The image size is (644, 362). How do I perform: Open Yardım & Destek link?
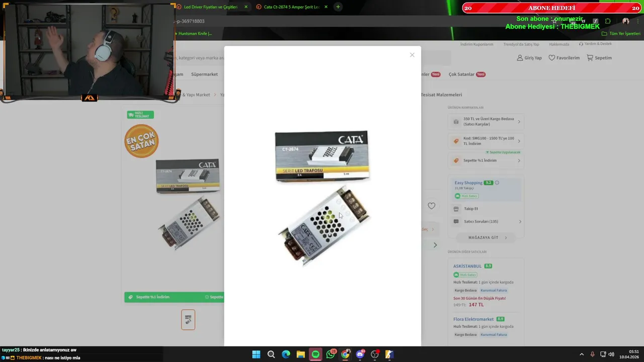click(595, 44)
